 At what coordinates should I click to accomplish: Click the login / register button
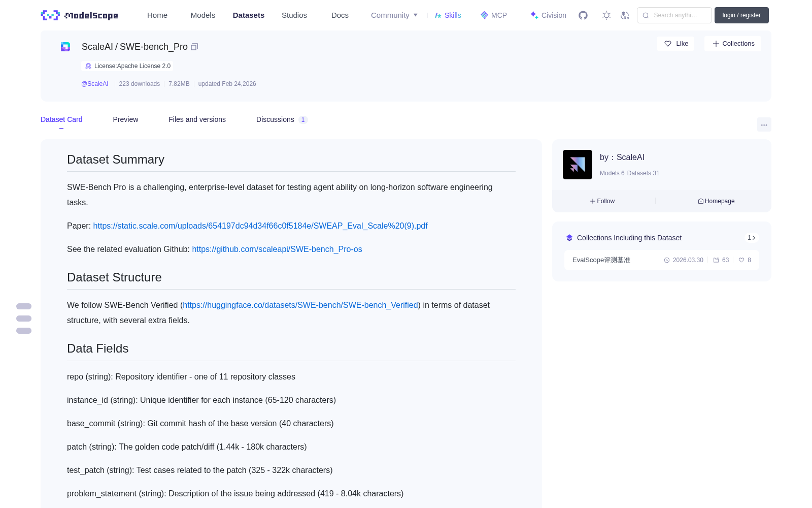tap(741, 15)
